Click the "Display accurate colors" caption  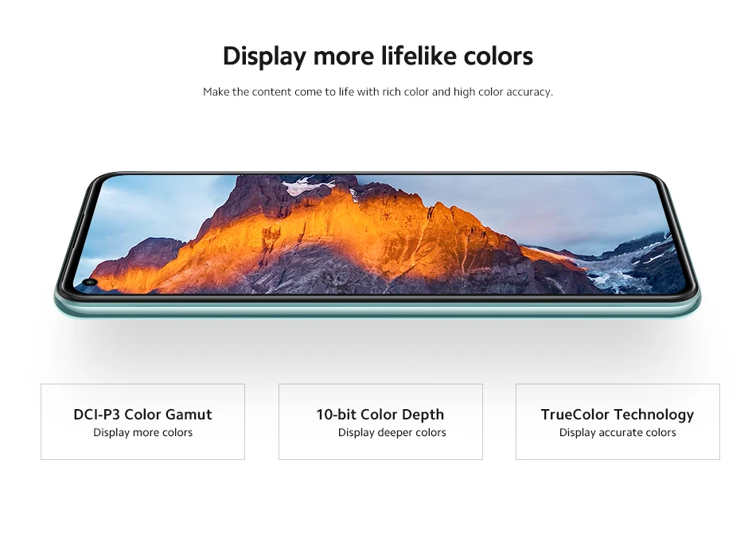click(x=618, y=432)
